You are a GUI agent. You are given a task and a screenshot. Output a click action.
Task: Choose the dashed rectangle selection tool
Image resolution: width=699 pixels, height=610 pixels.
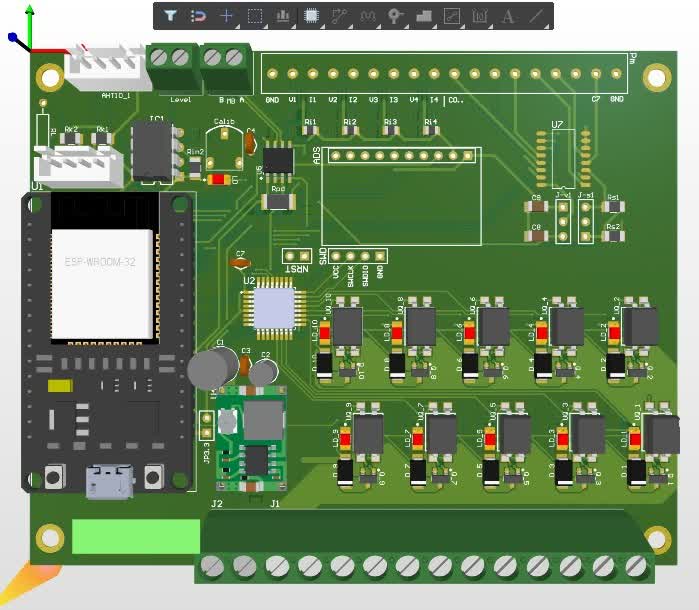tap(255, 16)
